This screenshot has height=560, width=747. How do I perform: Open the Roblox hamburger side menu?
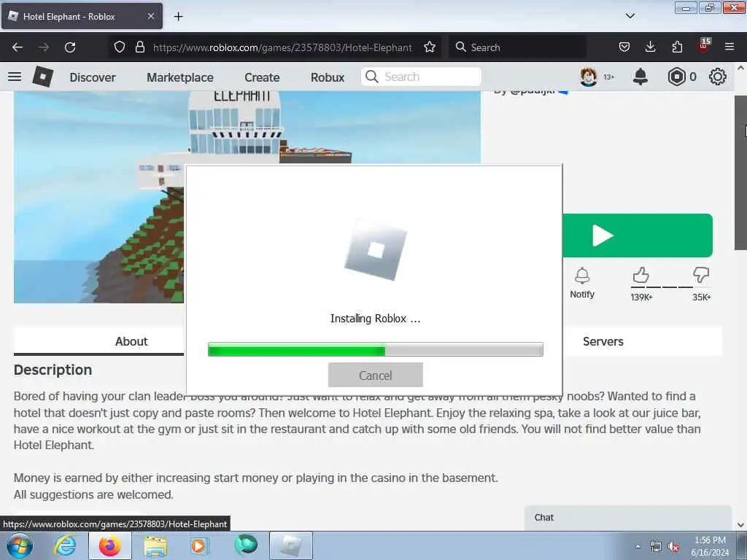tap(15, 77)
